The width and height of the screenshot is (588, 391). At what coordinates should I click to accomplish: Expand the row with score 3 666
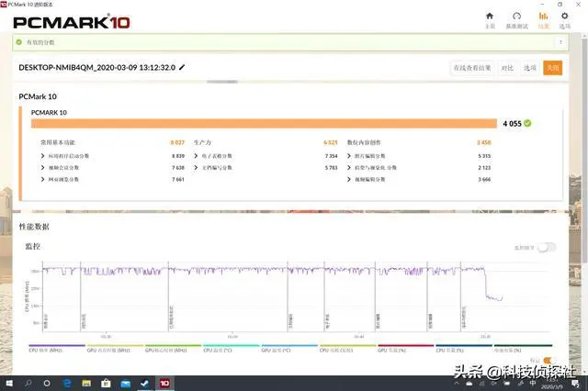pos(349,179)
